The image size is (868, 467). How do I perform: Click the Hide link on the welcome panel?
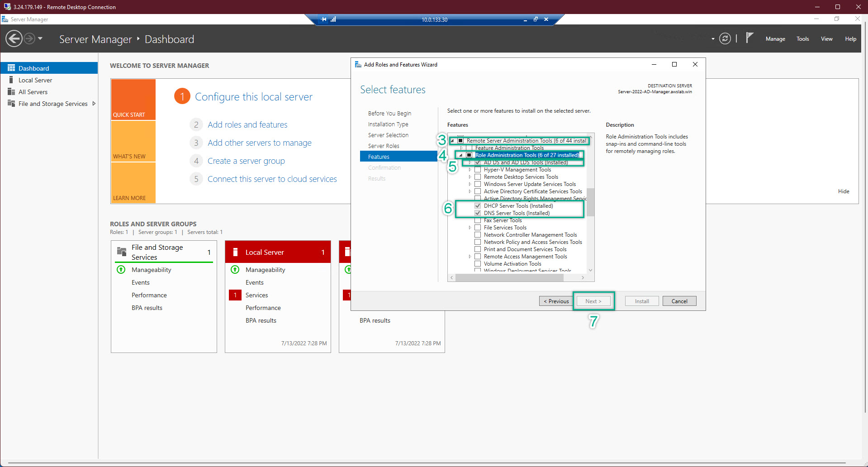click(x=844, y=191)
